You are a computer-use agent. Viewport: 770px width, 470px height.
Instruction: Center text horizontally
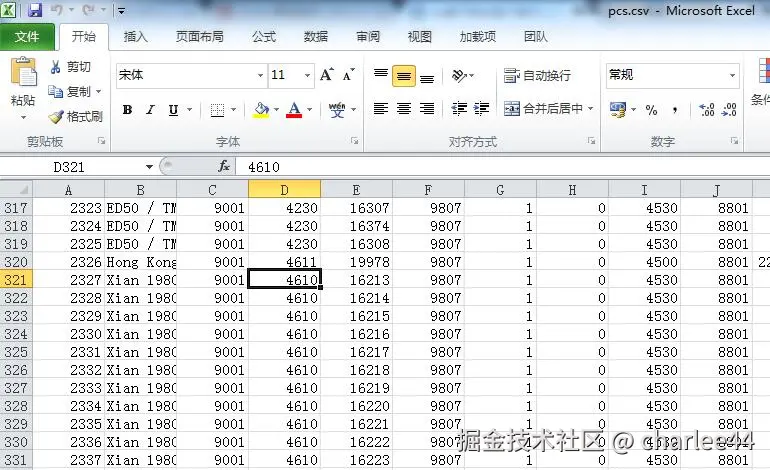(404, 109)
